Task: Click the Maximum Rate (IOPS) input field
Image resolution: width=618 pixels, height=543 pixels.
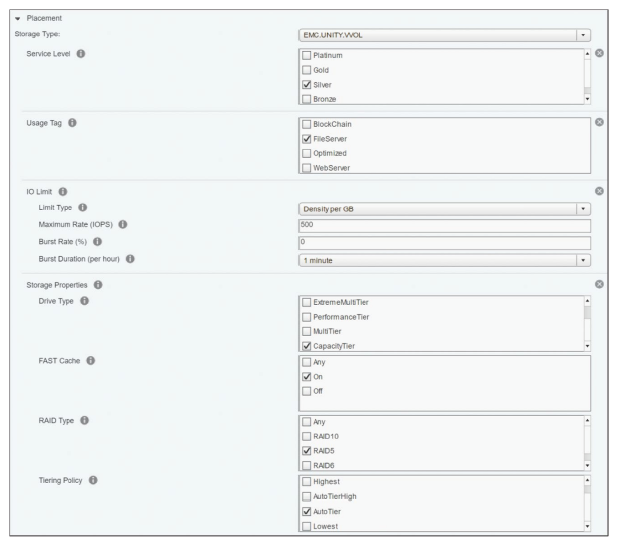Action: pyautogui.click(x=444, y=225)
